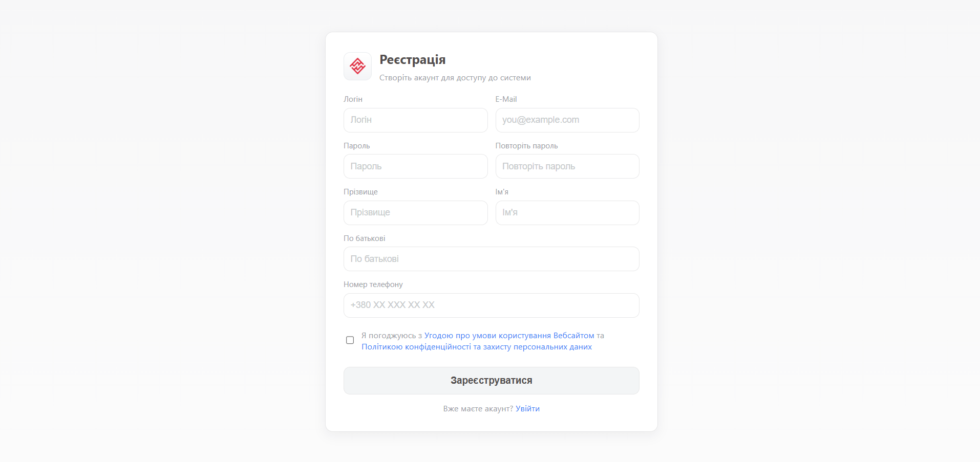Click into the Ім'я input field
Viewport: 980px width, 462px height.
coord(567,213)
